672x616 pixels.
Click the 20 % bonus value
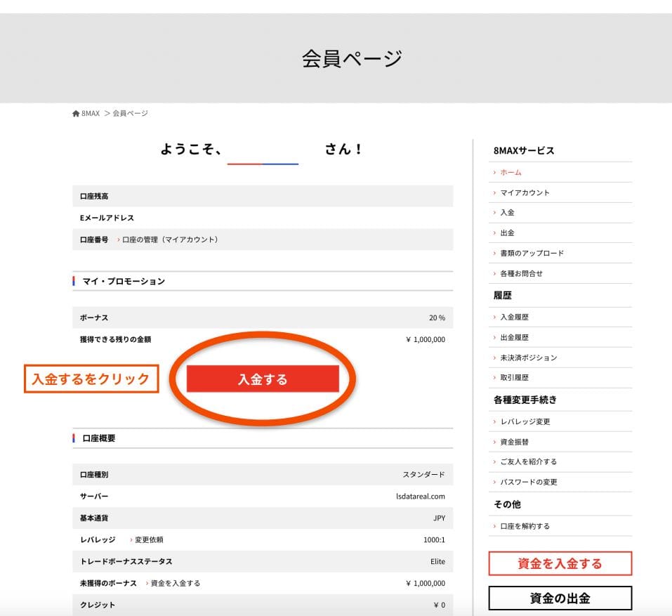(x=437, y=317)
